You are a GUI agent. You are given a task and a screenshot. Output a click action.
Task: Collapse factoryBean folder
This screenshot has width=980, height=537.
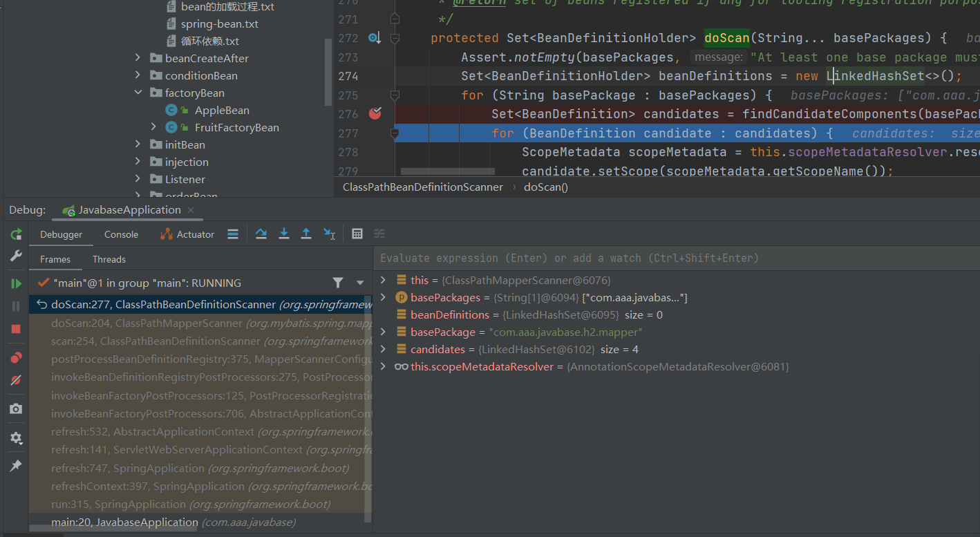click(138, 93)
